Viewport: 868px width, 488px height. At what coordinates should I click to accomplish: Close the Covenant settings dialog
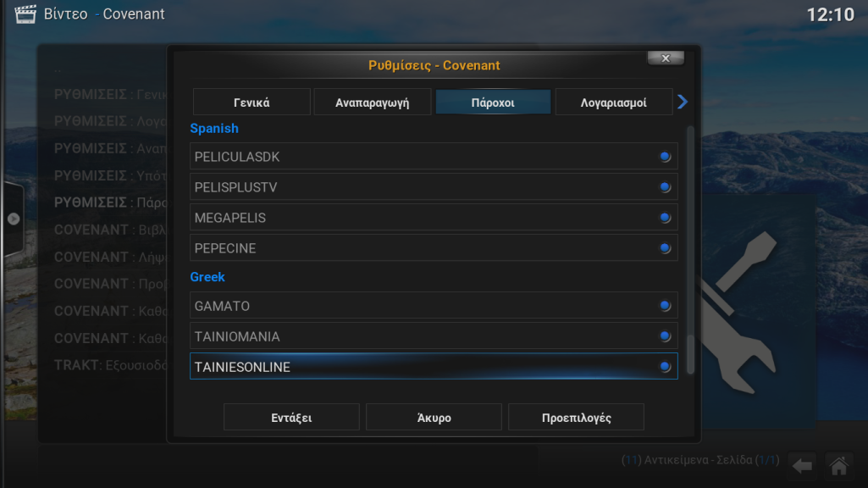click(666, 58)
